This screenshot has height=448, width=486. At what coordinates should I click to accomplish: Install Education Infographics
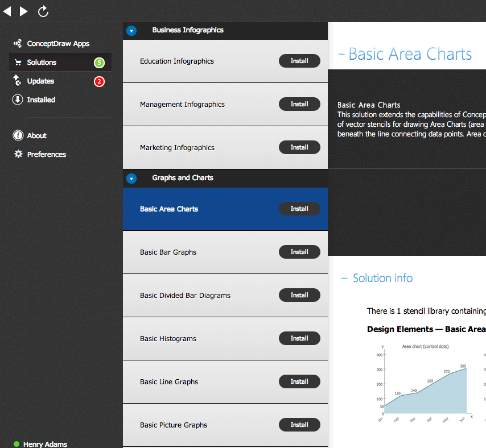point(299,61)
